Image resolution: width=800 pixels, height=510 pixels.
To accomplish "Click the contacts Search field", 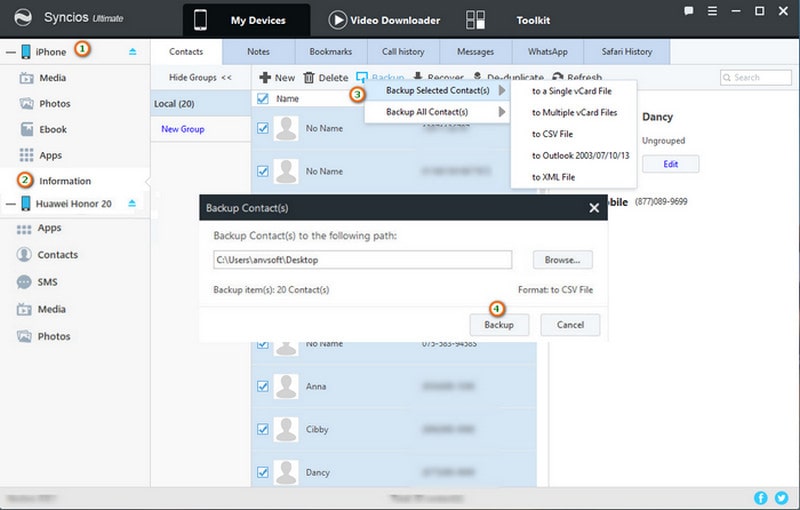I will [756, 78].
